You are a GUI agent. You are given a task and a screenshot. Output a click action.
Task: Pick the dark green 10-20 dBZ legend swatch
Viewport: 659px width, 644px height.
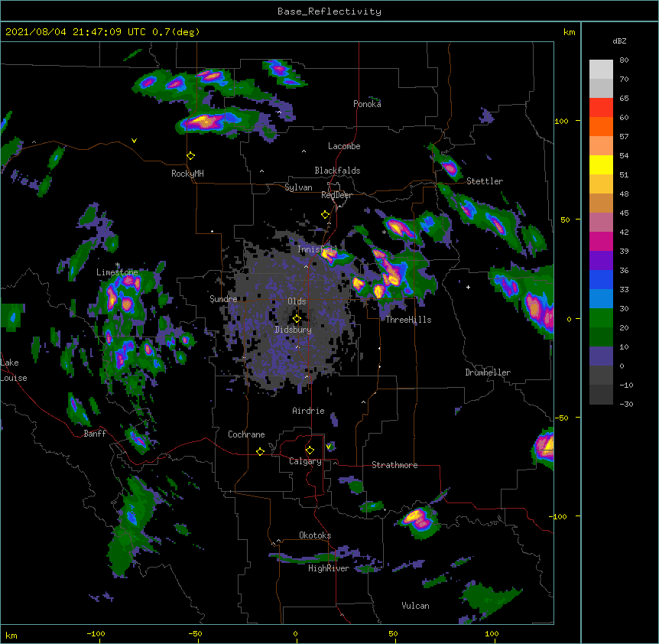[601, 337]
